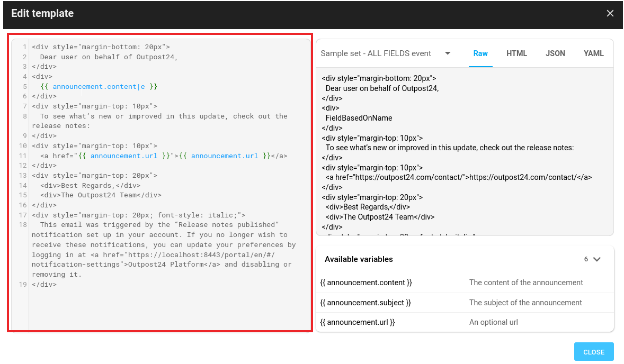Click the line number 11 in gutter
This screenshot has height=364, width=624.
[23, 156]
